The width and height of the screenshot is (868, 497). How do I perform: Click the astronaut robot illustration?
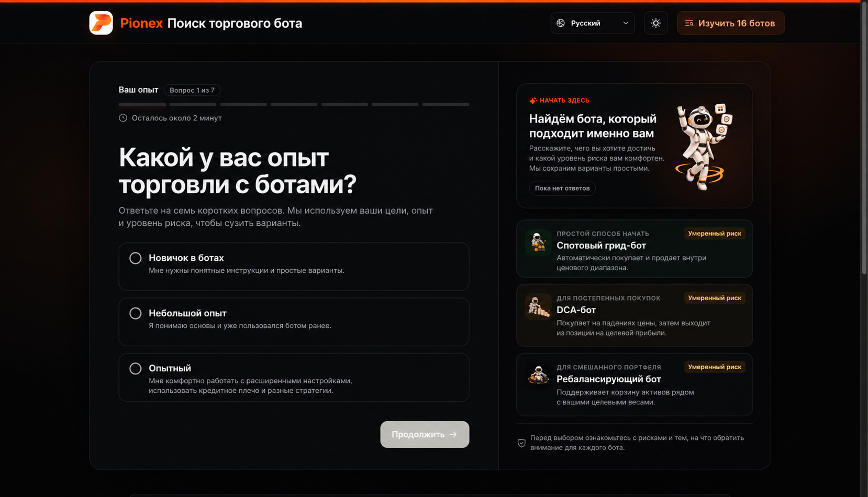[704, 146]
